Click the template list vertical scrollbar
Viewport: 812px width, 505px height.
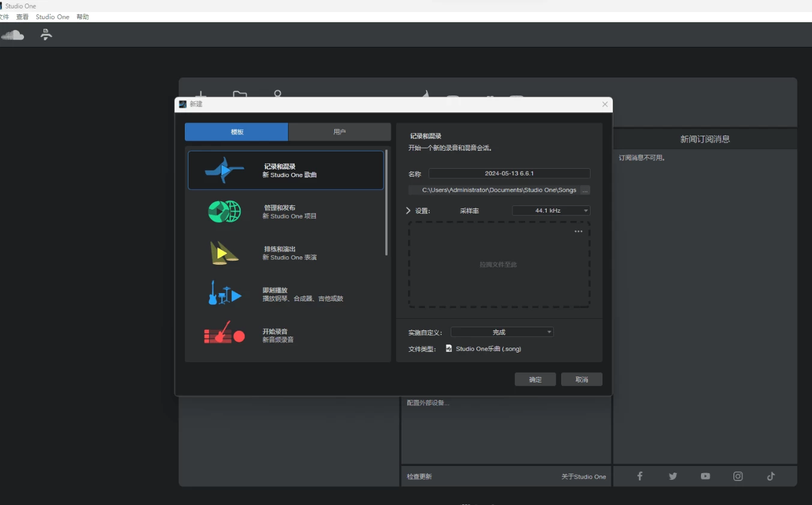(x=386, y=204)
